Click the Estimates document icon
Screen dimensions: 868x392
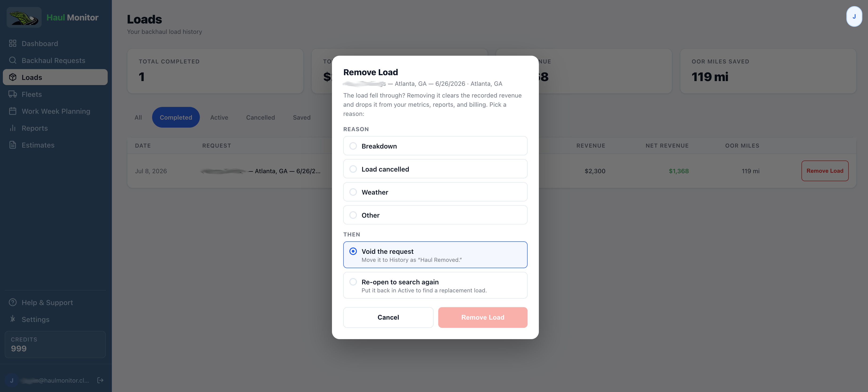tap(12, 145)
